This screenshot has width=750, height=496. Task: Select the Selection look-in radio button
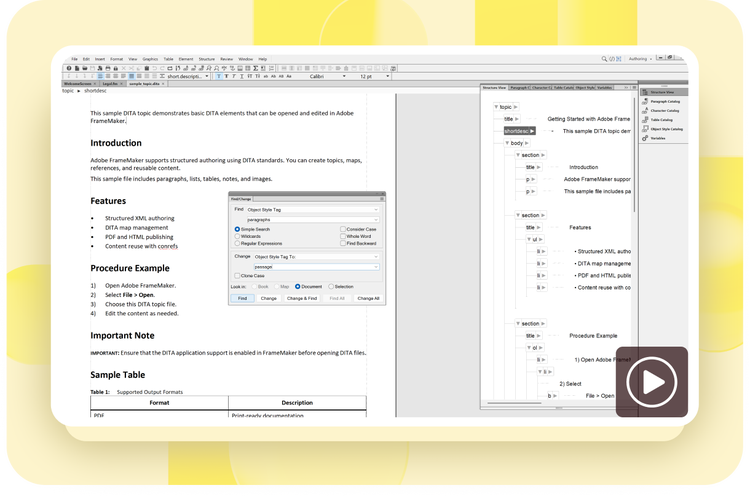click(331, 287)
